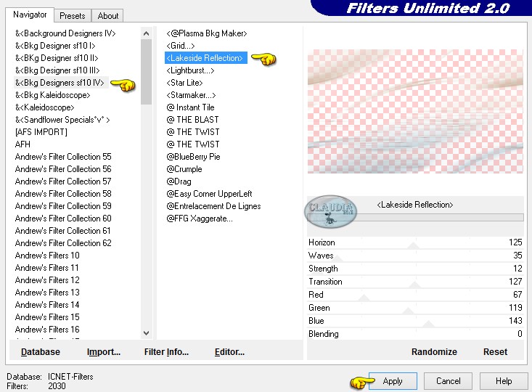
Task: Click Import... button
Action: tap(104, 352)
